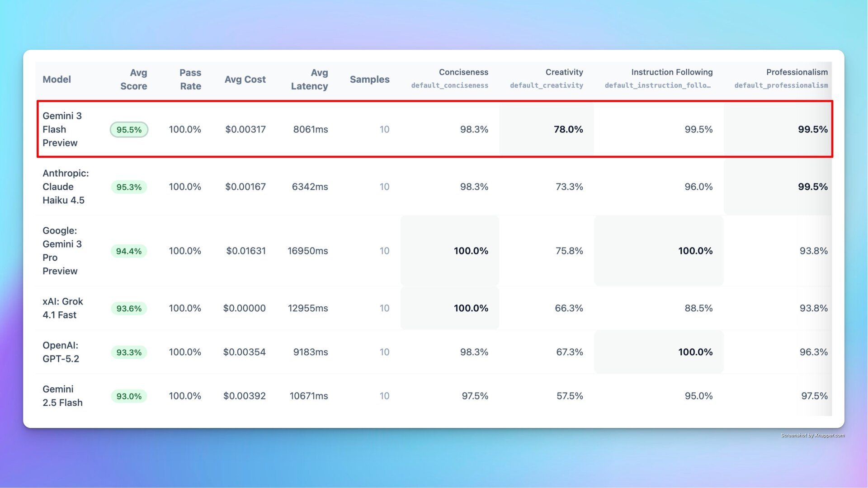Click the xAI Grok 4.1 Fast row

coord(62,308)
